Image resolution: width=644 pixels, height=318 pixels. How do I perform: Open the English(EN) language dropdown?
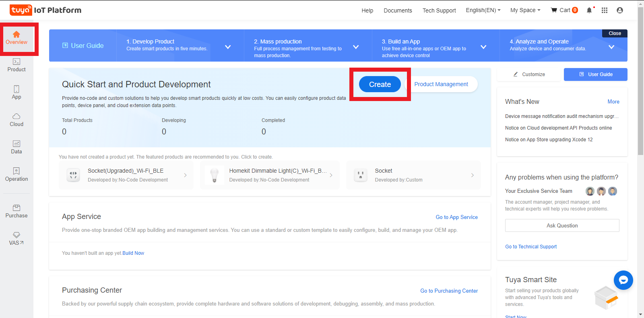pyautogui.click(x=483, y=10)
